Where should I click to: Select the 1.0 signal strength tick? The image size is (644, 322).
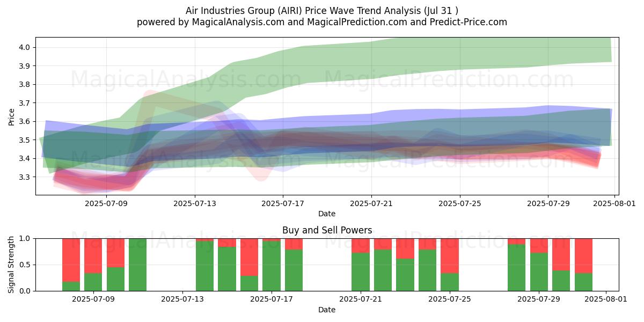25,238
